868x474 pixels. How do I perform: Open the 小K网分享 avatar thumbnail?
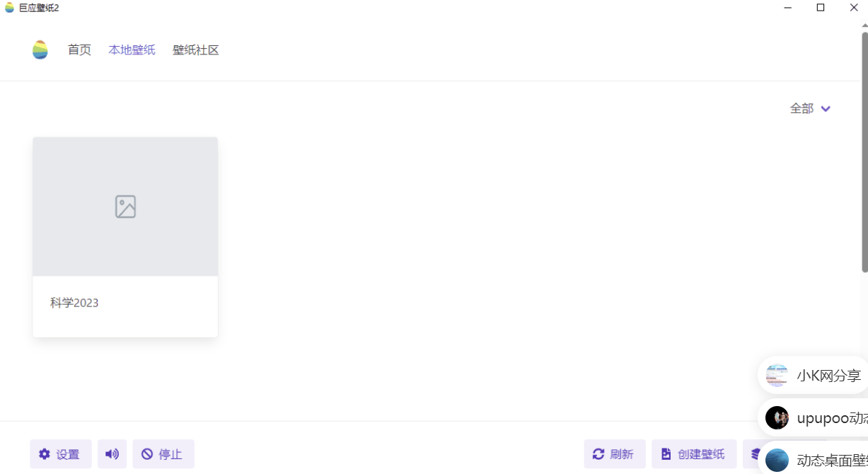[777, 376]
